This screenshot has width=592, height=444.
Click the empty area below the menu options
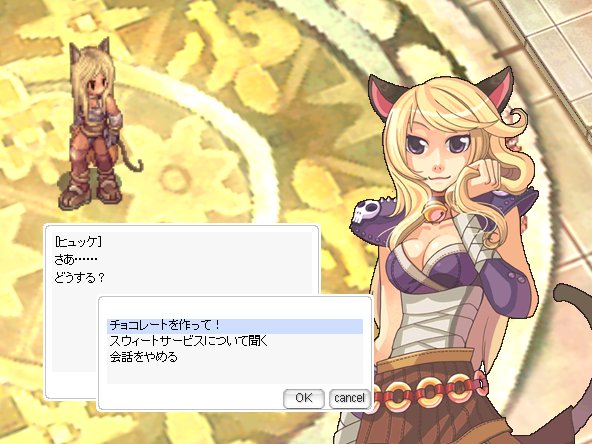[235, 375]
